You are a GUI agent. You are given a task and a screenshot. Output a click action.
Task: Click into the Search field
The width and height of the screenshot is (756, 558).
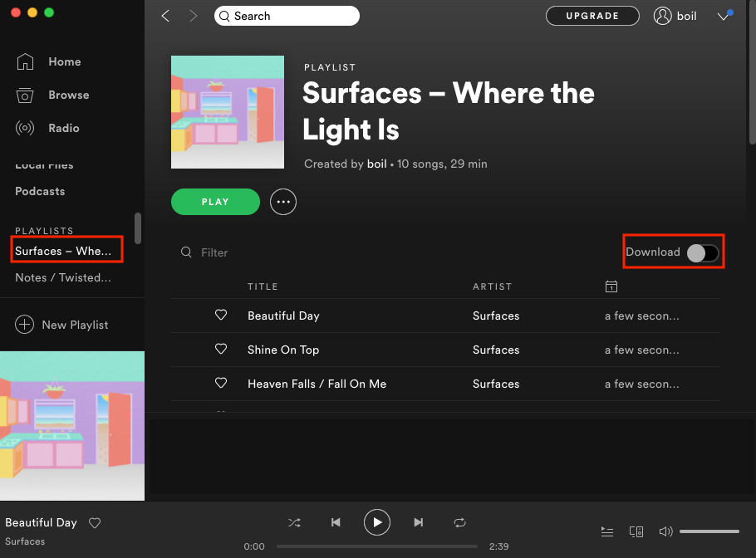291,16
